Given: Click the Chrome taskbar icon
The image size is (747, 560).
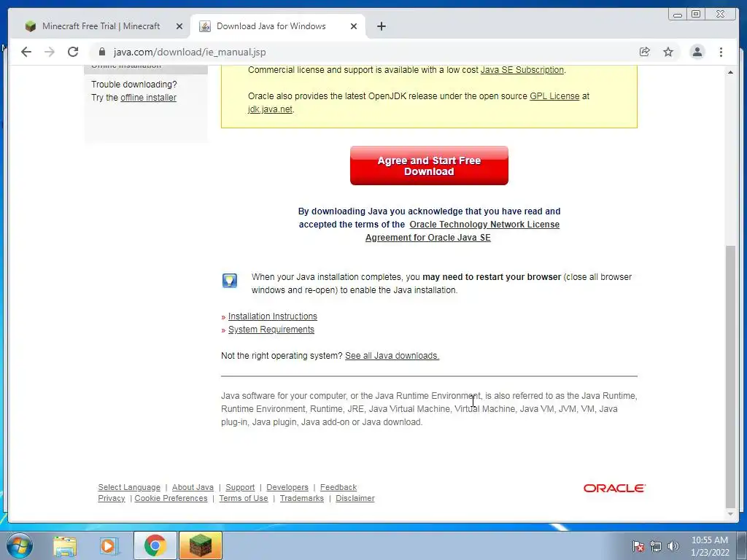Looking at the screenshot, I should click(x=155, y=545).
